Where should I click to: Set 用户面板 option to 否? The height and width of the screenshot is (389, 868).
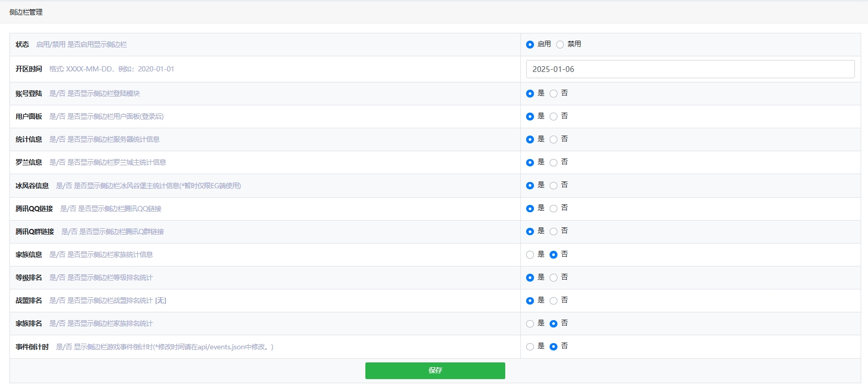[553, 117]
